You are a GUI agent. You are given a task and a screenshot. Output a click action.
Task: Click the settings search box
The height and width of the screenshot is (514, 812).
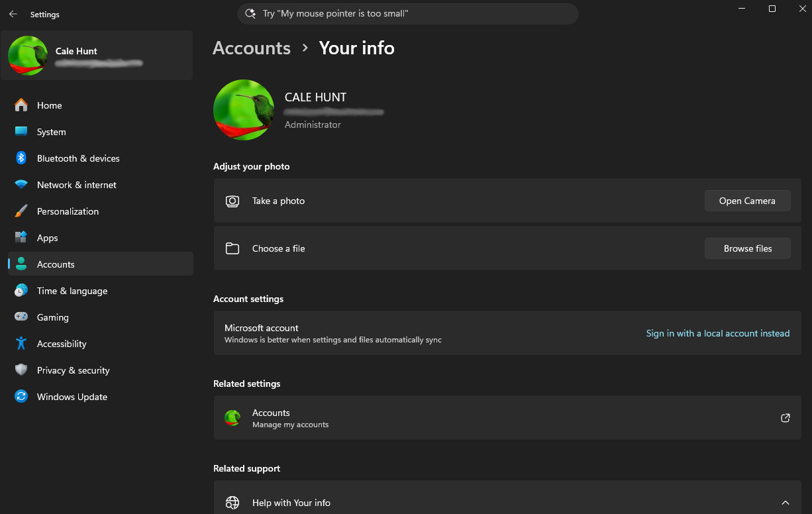coord(407,13)
